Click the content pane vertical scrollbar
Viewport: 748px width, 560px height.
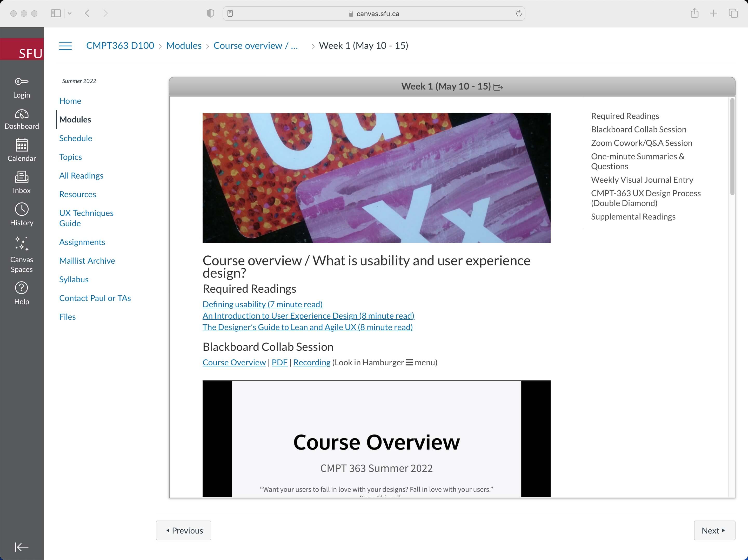(x=732, y=147)
